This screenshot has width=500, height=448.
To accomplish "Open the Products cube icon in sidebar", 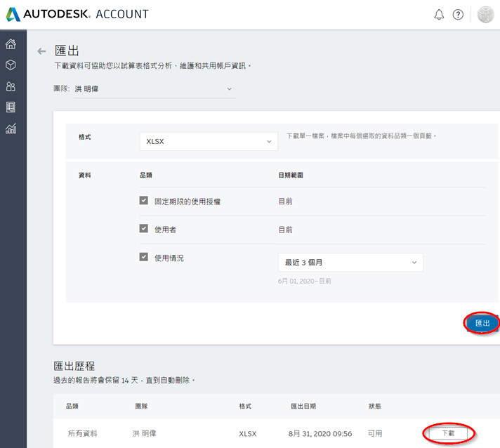I will (11, 65).
